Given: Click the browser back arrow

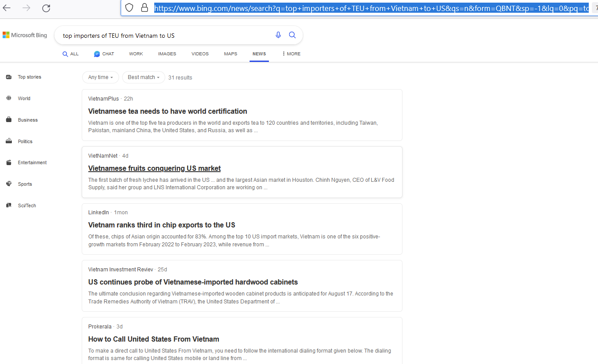Looking at the screenshot, I should click(x=7, y=8).
